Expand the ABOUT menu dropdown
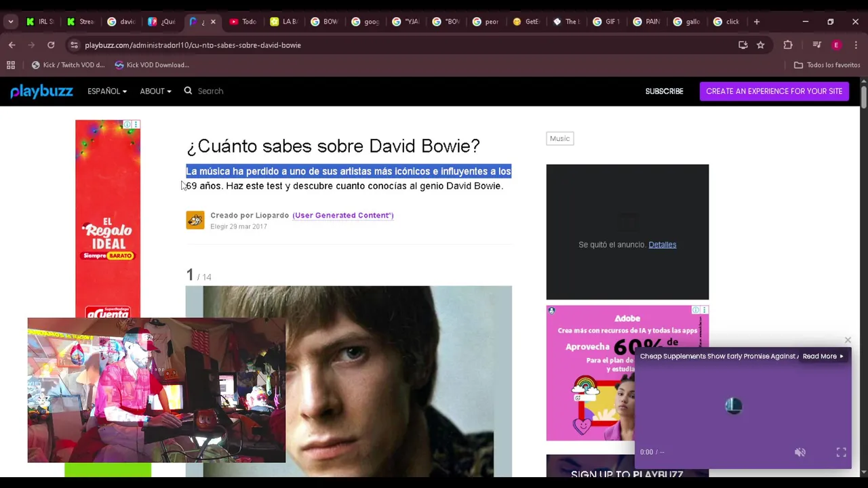868x488 pixels. (x=155, y=91)
